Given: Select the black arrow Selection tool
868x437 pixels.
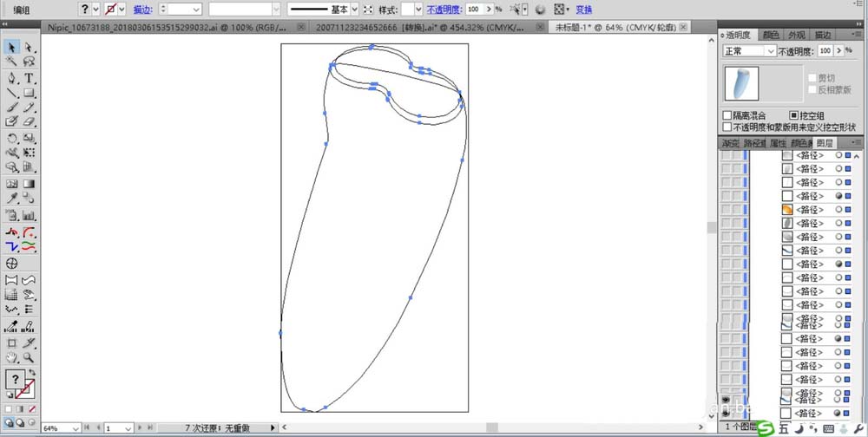Looking at the screenshot, I should pyautogui.click(x=12, y=48).
